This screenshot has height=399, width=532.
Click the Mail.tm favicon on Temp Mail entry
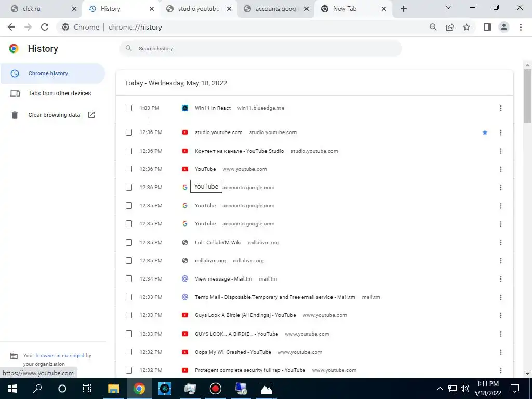[185, 297]
